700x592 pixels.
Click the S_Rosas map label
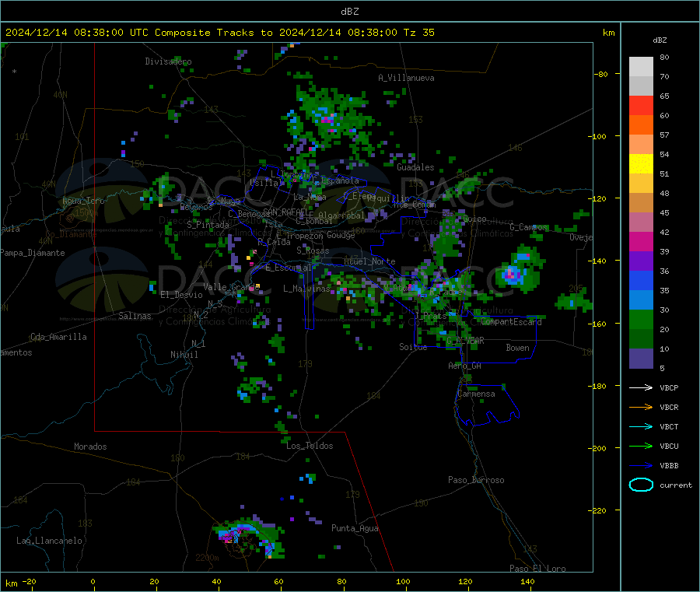click(x=313, y=250)
